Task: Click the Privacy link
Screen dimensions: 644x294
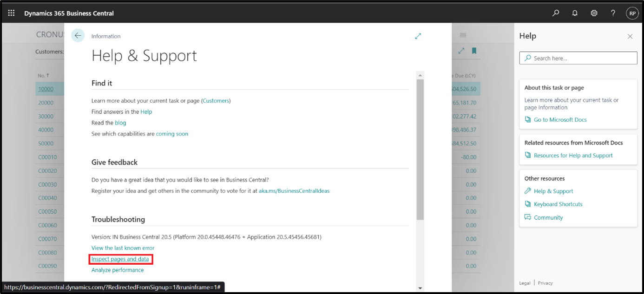Action: tap(545, 283)
